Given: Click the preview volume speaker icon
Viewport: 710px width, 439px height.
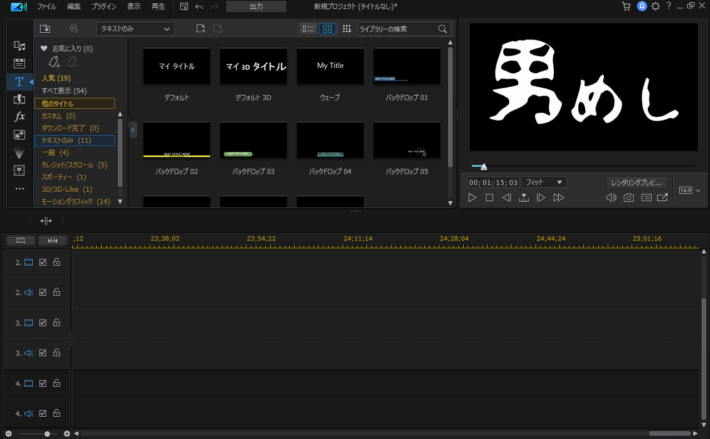Looking at the screenshot, I should [x=610, y=198].
